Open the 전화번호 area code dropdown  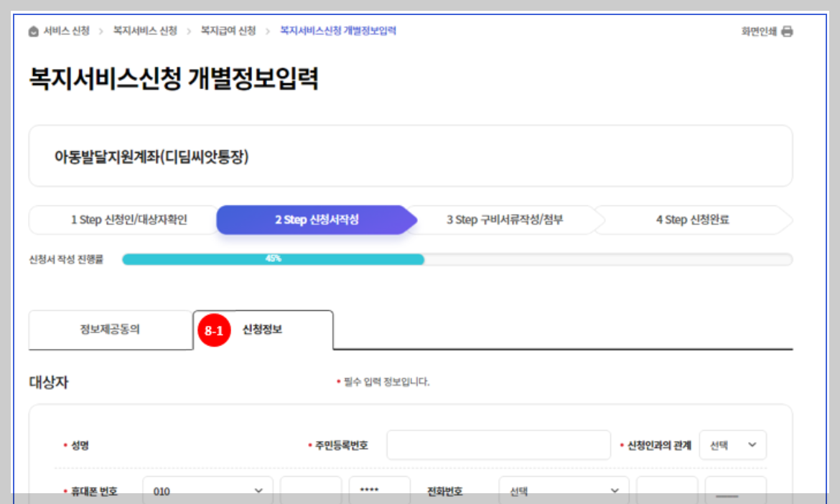point(564,490)
